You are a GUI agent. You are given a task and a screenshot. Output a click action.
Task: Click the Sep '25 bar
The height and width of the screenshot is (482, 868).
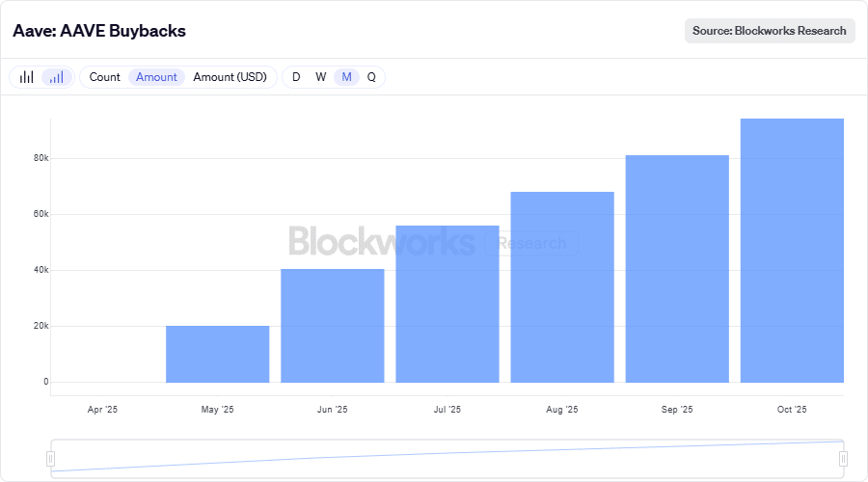pyautogui.click(x=677, y=268)
